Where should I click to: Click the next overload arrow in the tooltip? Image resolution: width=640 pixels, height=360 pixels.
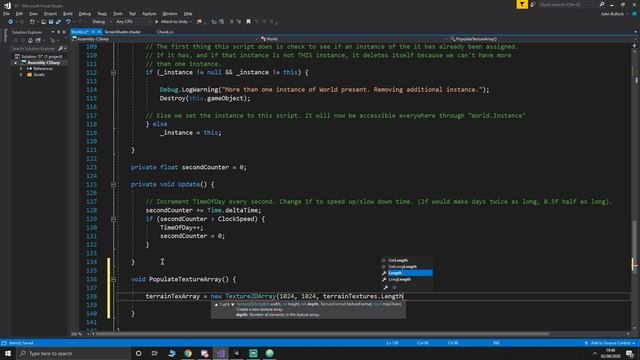click(x=233, y=304)
